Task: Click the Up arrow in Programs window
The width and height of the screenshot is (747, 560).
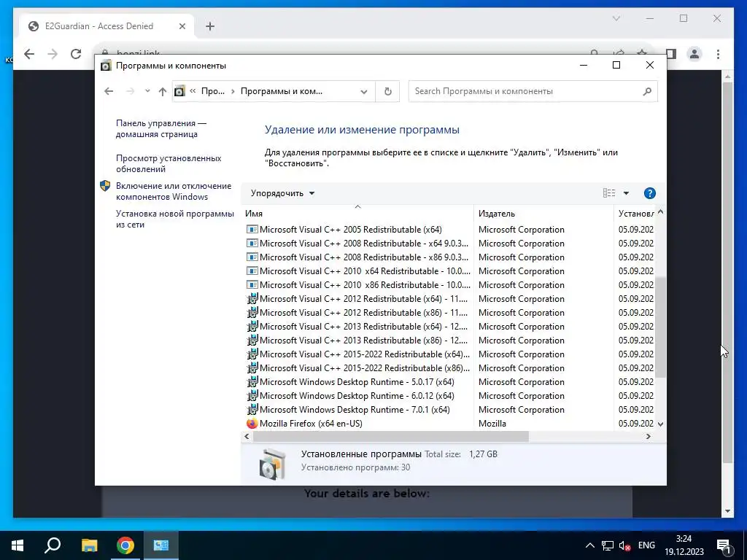Action: (163, 91)
